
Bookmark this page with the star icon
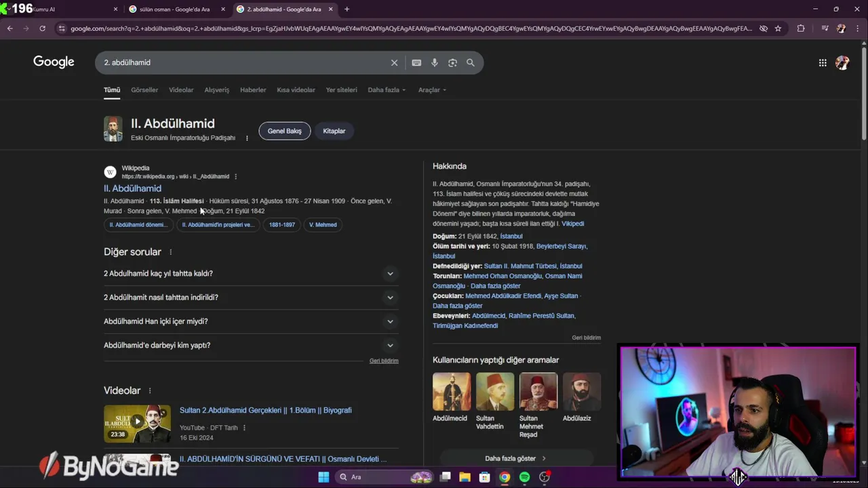[x=778, y=28]
